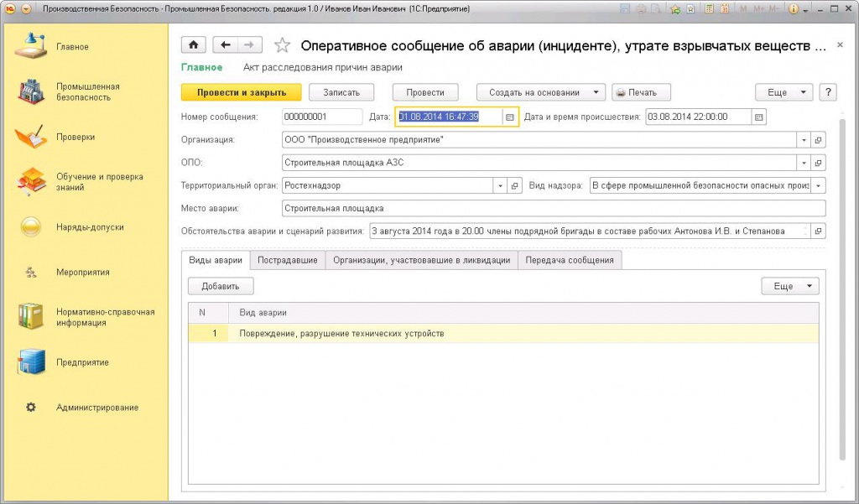Open calendar picker for Дата field
This screenshot has height=504, width=859.
(x=509, y=117)
